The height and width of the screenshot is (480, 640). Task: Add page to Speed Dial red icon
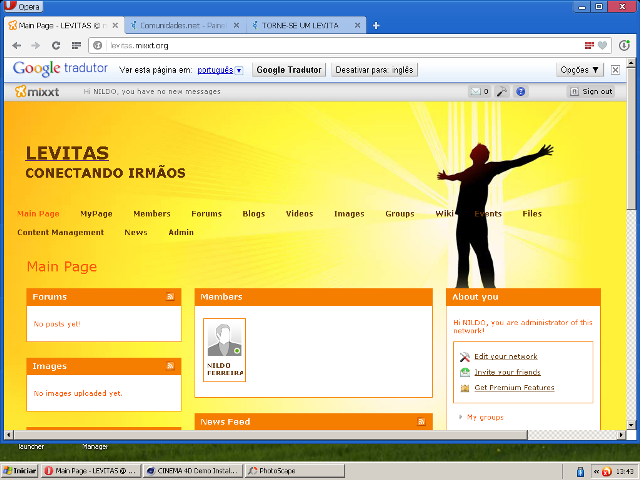589,45
